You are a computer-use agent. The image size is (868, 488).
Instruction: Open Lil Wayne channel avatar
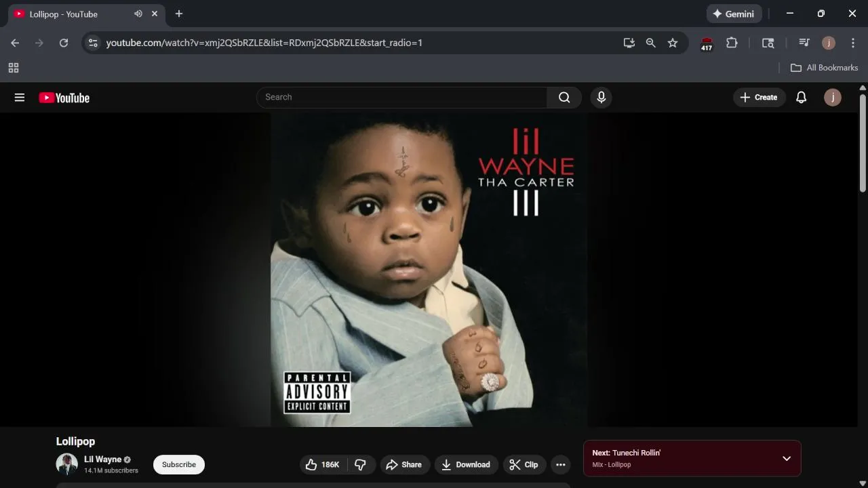(66, 464)
